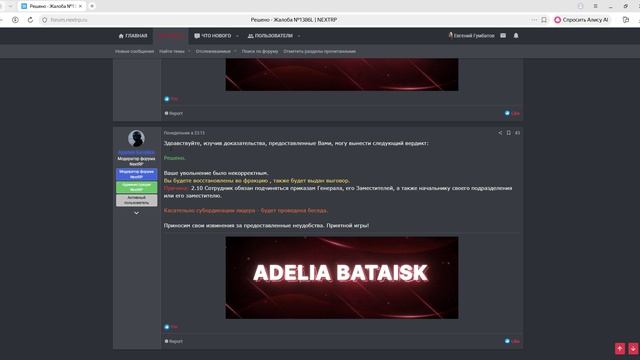Jump to page top with red up arrow
Viewport: 640px width, 360px height.
tap(620, 348)
